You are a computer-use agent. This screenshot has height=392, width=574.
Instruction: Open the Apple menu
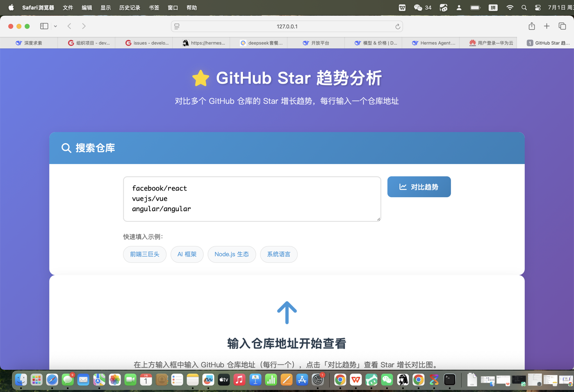coord(11,7)
